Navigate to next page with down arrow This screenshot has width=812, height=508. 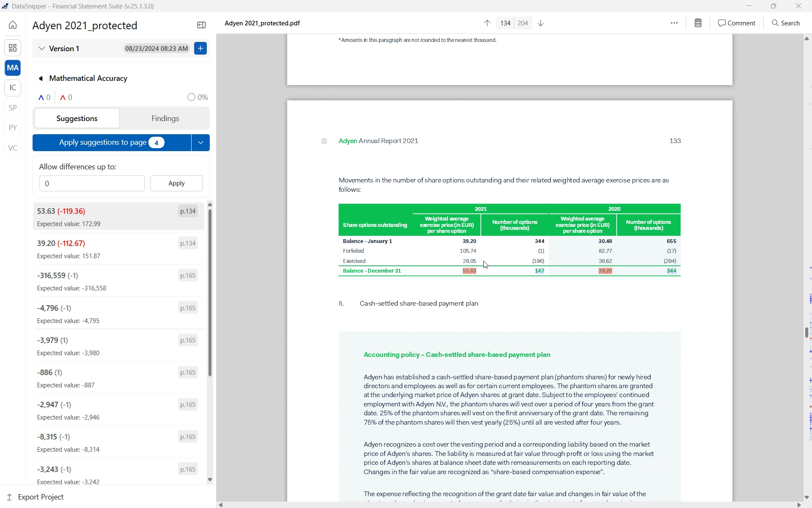(540, 23)
